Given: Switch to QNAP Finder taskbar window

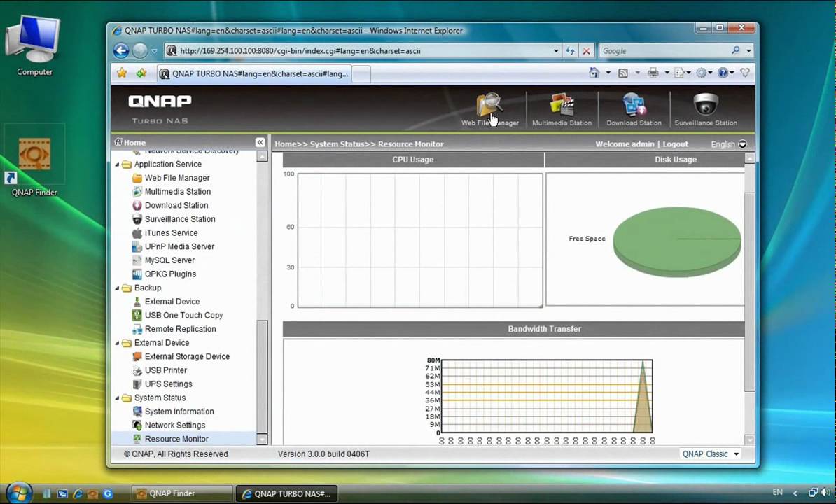Looking at the screenshot, I should click(x=182, y=493).
